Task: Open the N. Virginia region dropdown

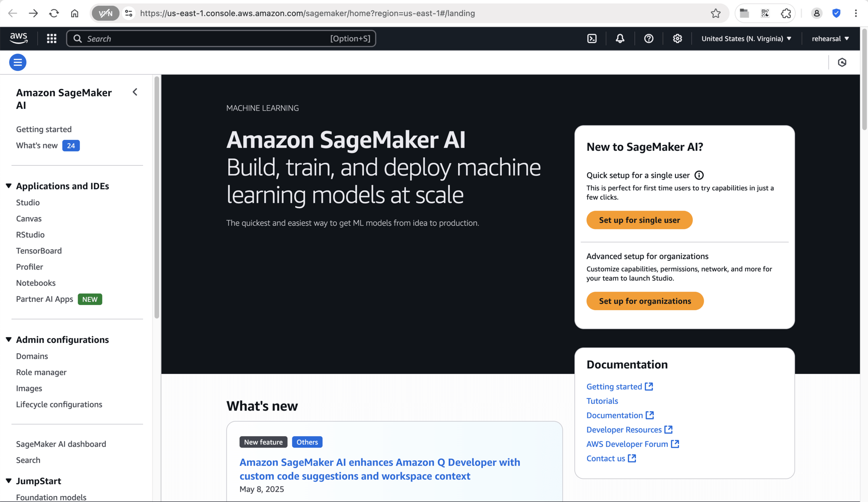Action: [x=746, y=39]
